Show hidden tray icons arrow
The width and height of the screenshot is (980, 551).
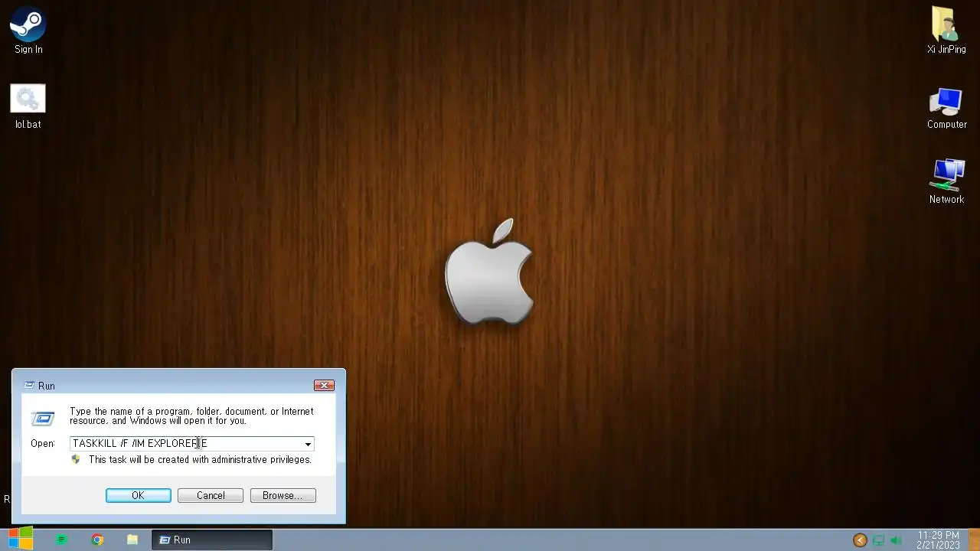pyautogui.click(x=860, y=540)
